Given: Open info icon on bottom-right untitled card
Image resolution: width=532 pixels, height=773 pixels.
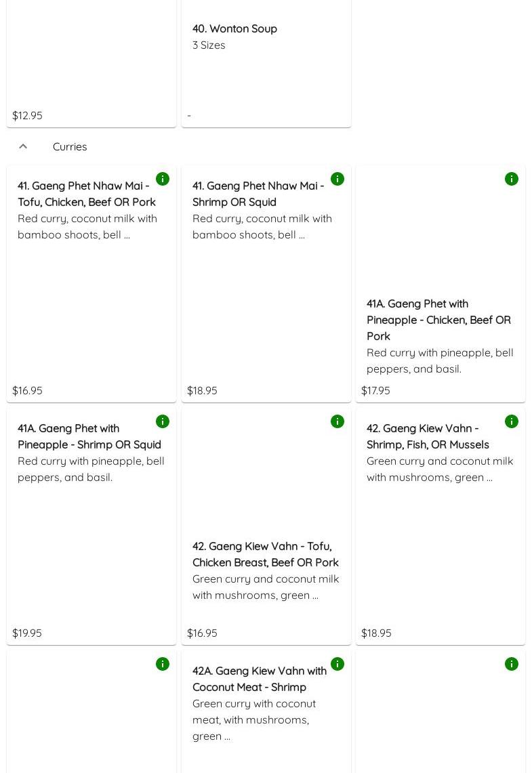Looking at the screenshot, I should 512,664.
